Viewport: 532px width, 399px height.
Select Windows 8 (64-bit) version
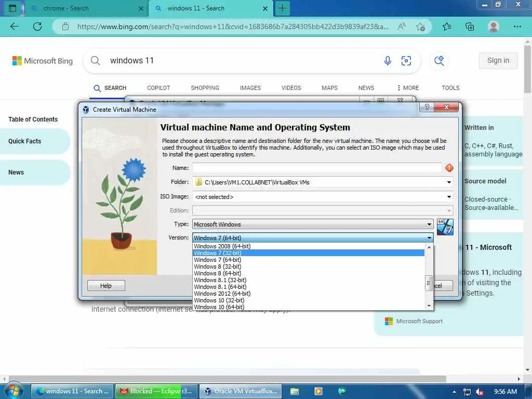pos(309,273)
